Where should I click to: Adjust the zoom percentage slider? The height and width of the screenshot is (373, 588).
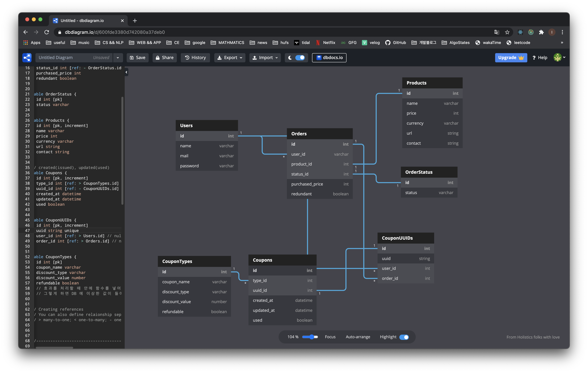(x=312, y=337)
